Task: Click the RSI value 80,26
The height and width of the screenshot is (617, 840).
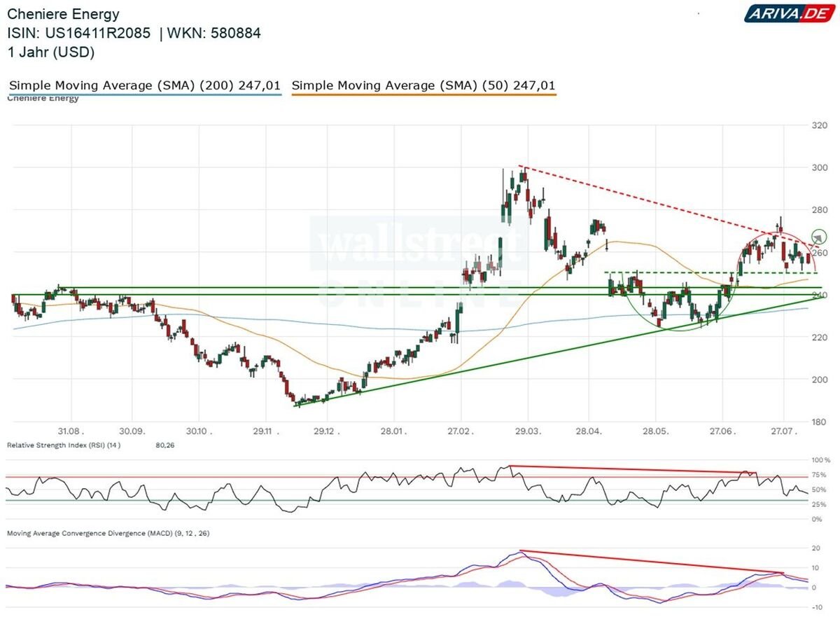Action: [x=164, y=445]
